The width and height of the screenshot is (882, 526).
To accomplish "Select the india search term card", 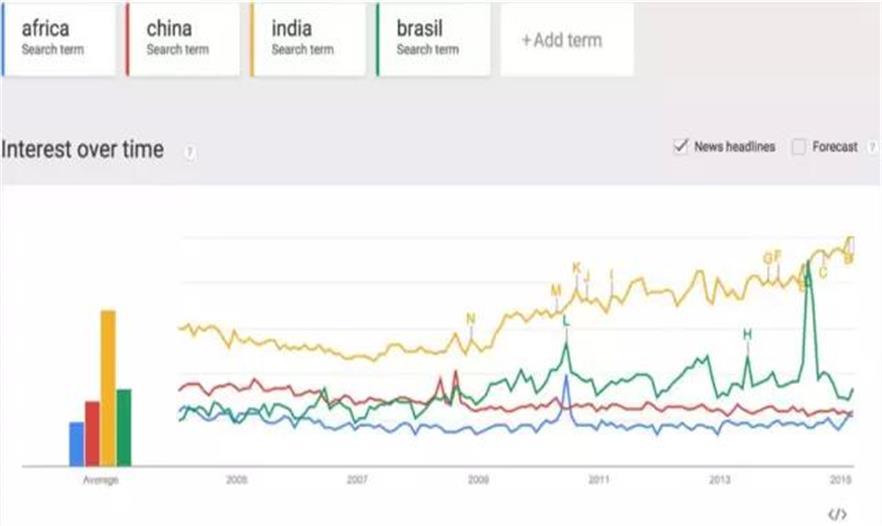I will (x=308, y=40).
